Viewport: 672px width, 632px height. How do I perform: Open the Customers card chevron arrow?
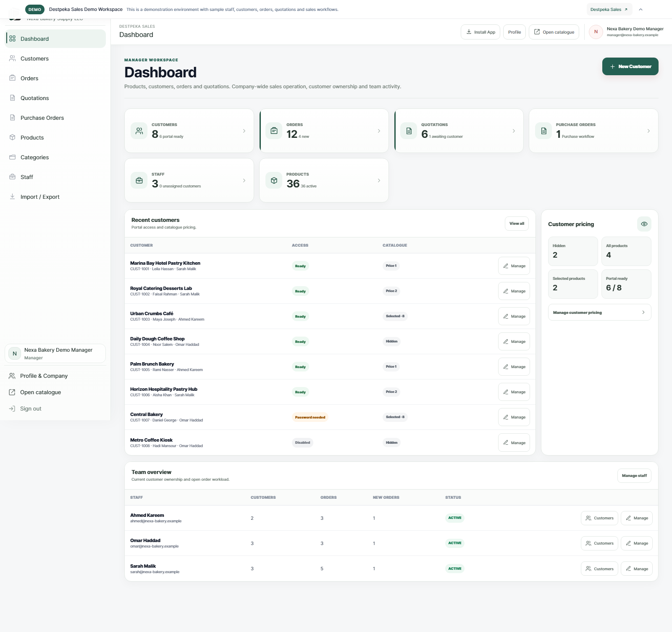coord(244,131)
